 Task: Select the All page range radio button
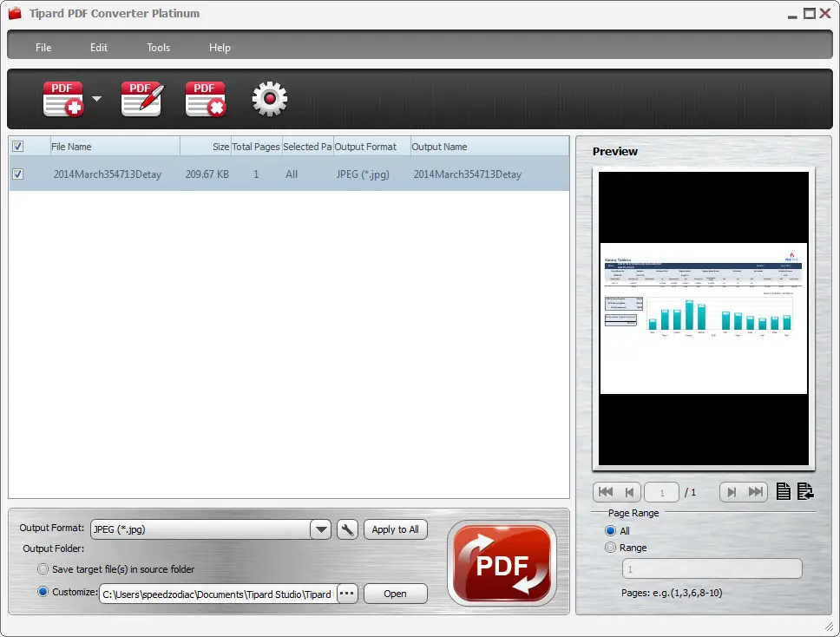click(x=610, y=530)
